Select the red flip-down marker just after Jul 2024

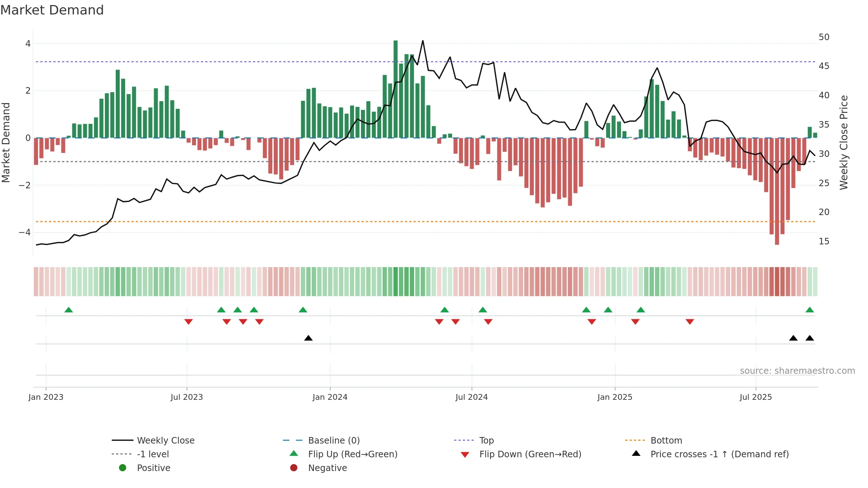click(x=488, y=322)
